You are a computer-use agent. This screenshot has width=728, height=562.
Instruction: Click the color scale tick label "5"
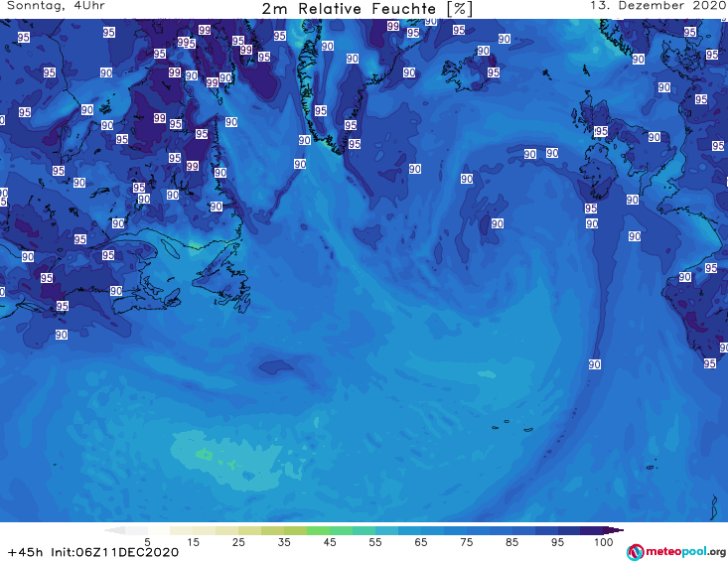pos(147,541)
